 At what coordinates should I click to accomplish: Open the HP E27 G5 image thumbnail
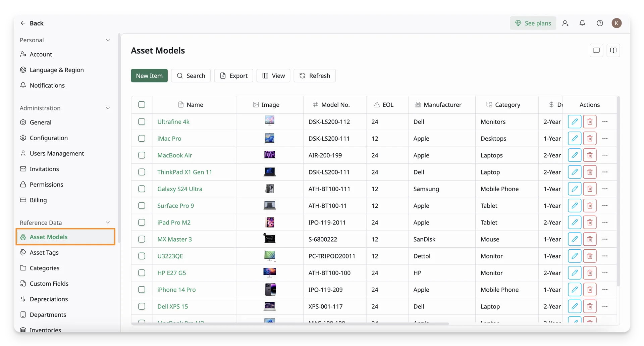pyautogui.click(x=270, y=273)
